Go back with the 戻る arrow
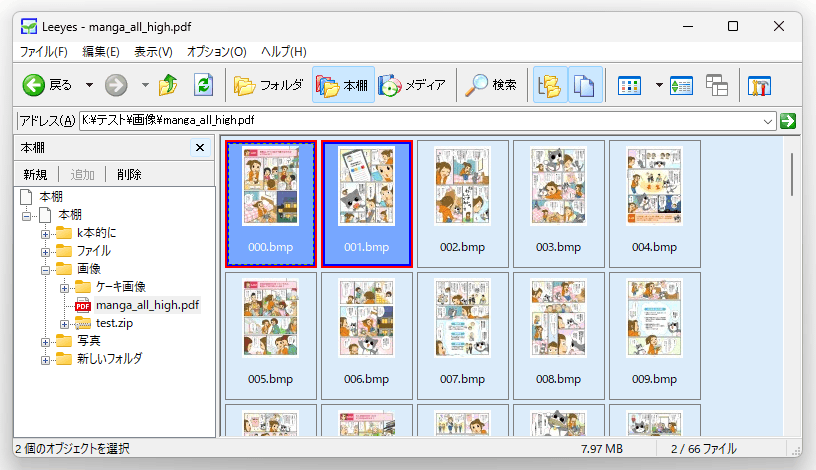The height and width of the screenshot is (470, 816). pos(47,85)
